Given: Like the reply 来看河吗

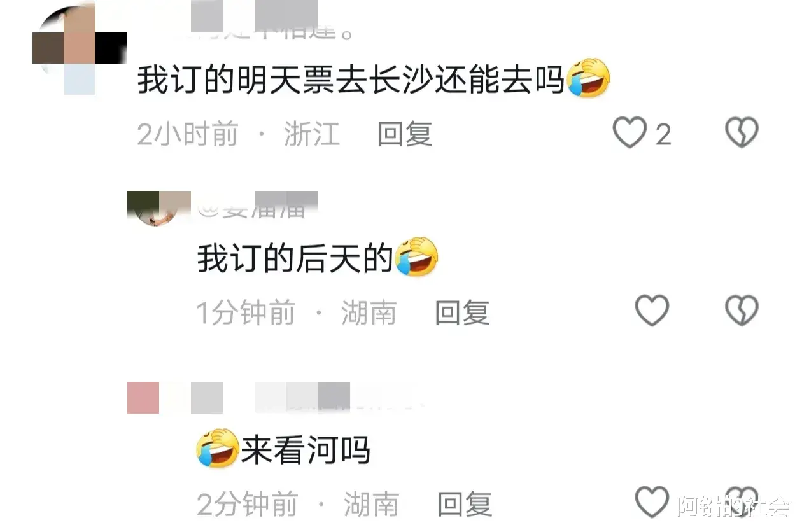Looking at the screenshot, I should [x=652, y=502].
